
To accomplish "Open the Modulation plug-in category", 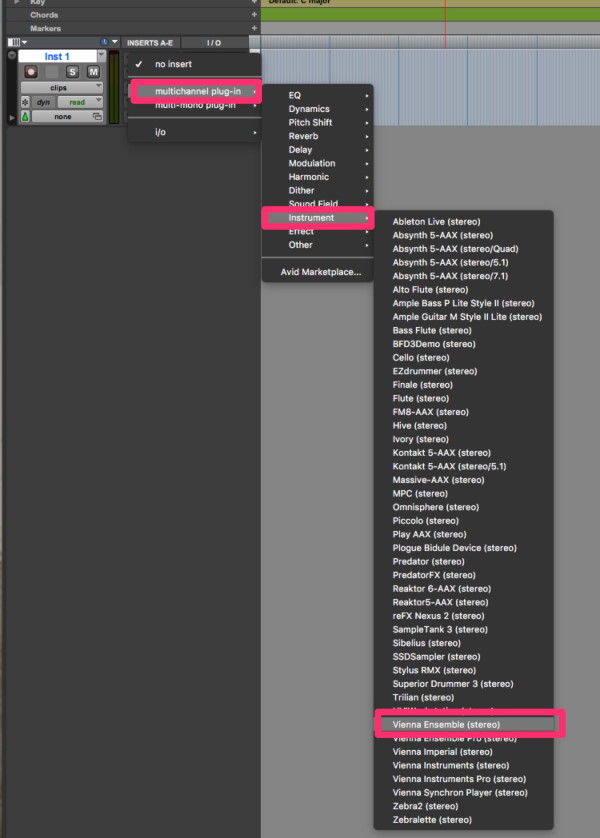I will pos(317,163).
